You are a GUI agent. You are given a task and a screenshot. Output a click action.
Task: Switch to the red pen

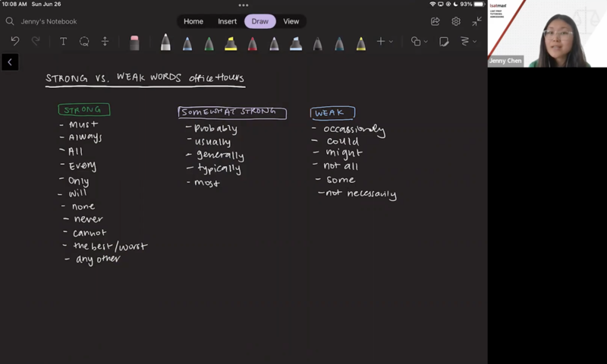[253, 43]
